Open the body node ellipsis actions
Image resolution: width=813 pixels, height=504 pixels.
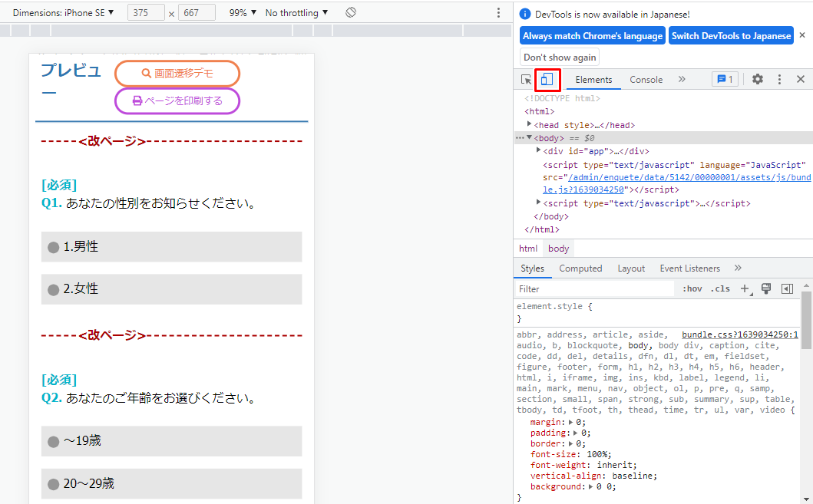point(520,138)
